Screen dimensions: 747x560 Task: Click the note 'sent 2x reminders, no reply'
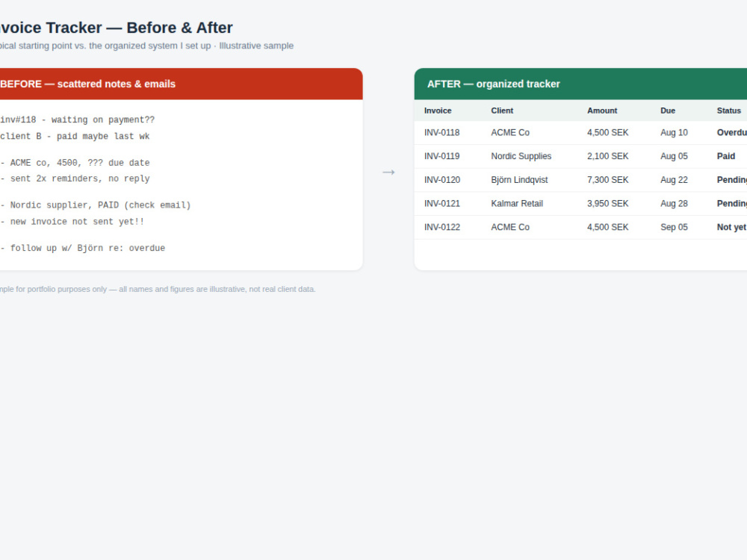(x=75, y=178)
